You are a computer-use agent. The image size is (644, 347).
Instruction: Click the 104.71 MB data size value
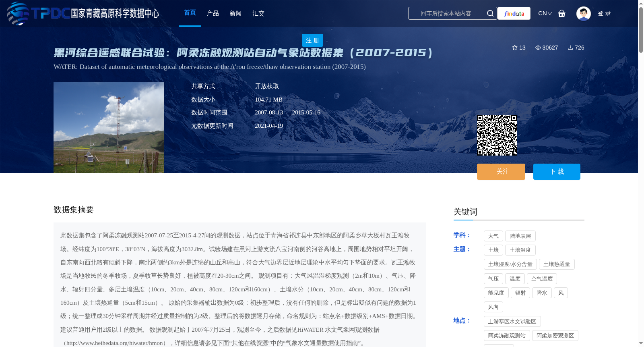pos(268,100)
